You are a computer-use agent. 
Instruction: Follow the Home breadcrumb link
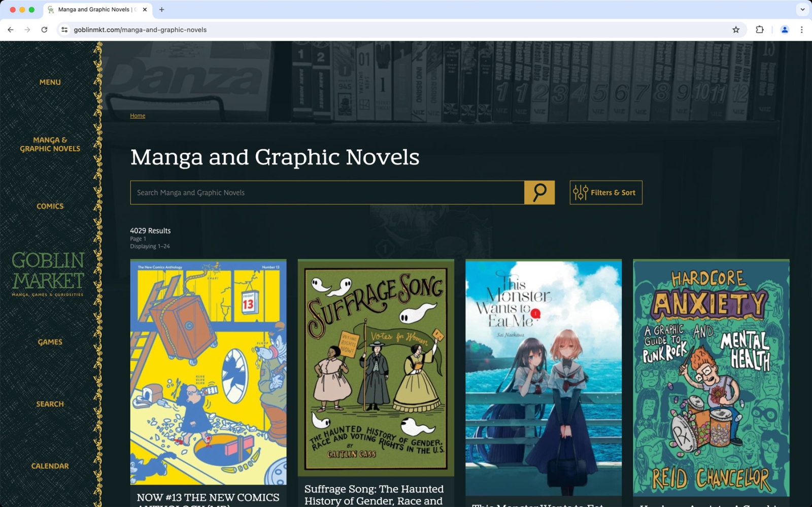click(138, 116)
